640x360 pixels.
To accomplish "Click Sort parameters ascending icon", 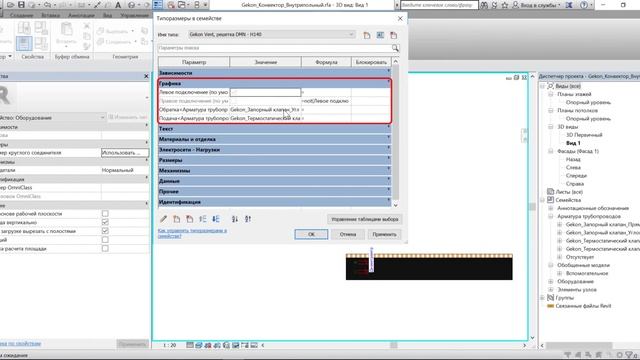I will 235,219.
